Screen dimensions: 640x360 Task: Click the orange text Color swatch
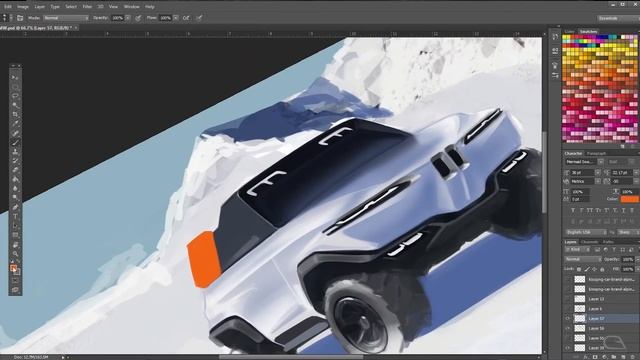(629, 199)
